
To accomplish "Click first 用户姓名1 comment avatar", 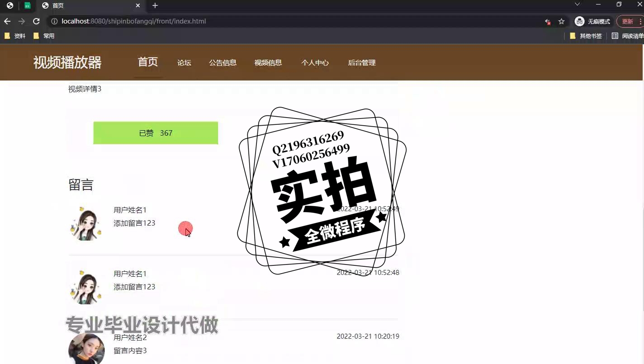I will [86, 223].
